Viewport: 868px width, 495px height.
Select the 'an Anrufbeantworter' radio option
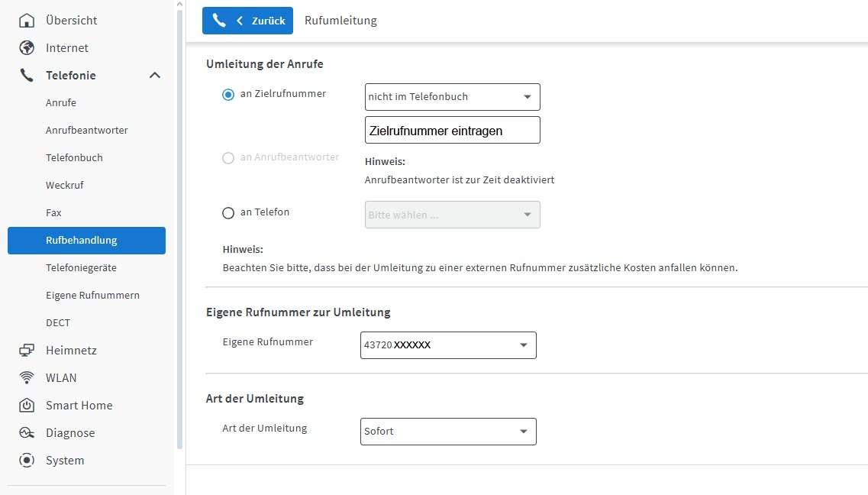pyautogui.click(x=228, y=158)
